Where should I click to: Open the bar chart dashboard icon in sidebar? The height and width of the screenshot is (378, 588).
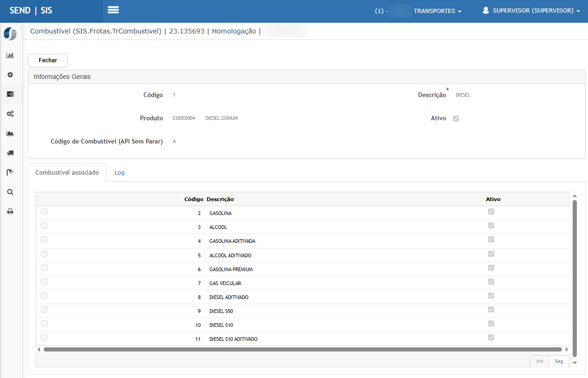(10, 55)
